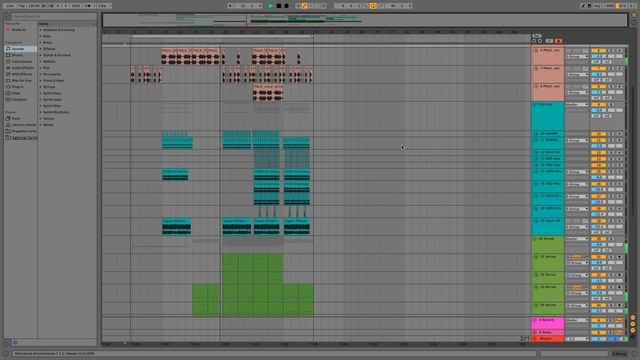Click the Link button in control bar
640x360 pixels.
10,6
